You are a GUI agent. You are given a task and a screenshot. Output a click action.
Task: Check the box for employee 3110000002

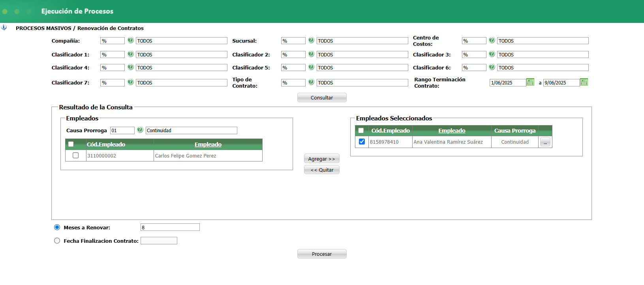tap(76, 156)
